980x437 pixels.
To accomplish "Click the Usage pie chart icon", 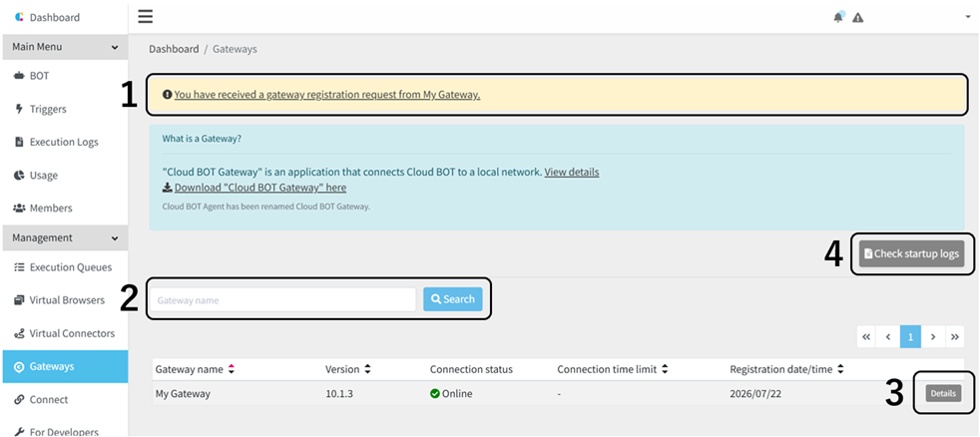I will [19, 175].
